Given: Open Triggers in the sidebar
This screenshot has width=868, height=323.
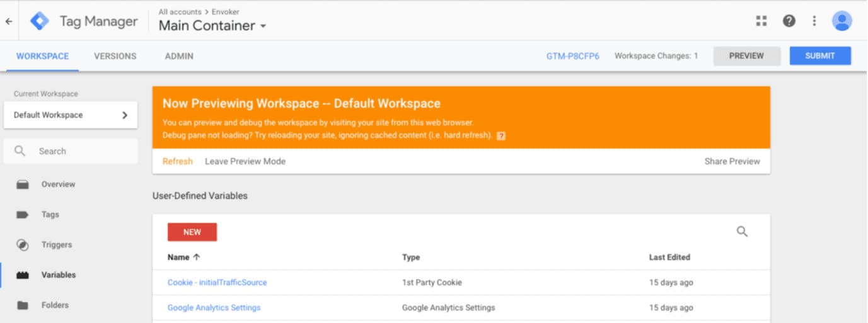Looking at the screenshot, I should point(57,245).
